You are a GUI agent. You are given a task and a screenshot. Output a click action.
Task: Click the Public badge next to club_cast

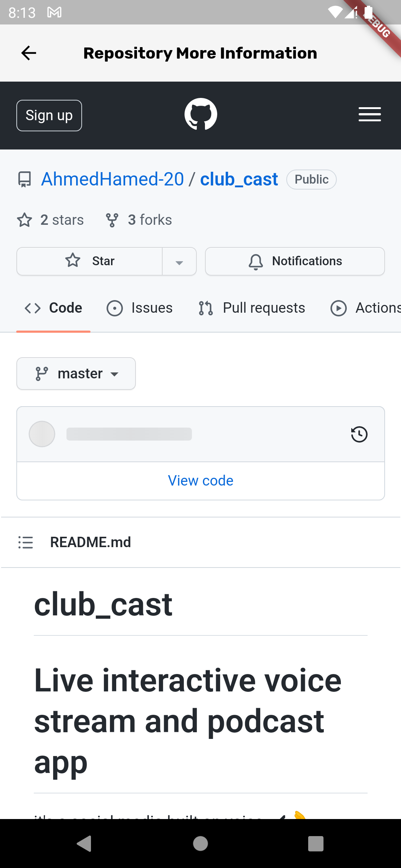click(x=311, y=179)
